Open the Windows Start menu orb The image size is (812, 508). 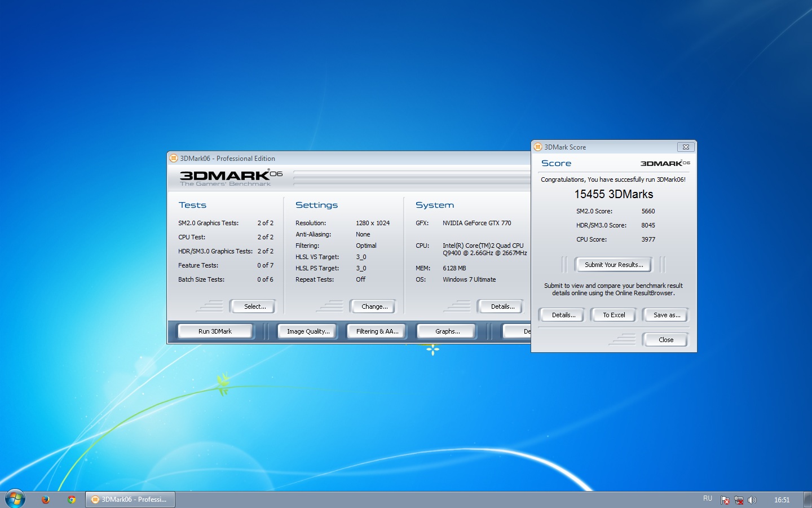[15, 499]
